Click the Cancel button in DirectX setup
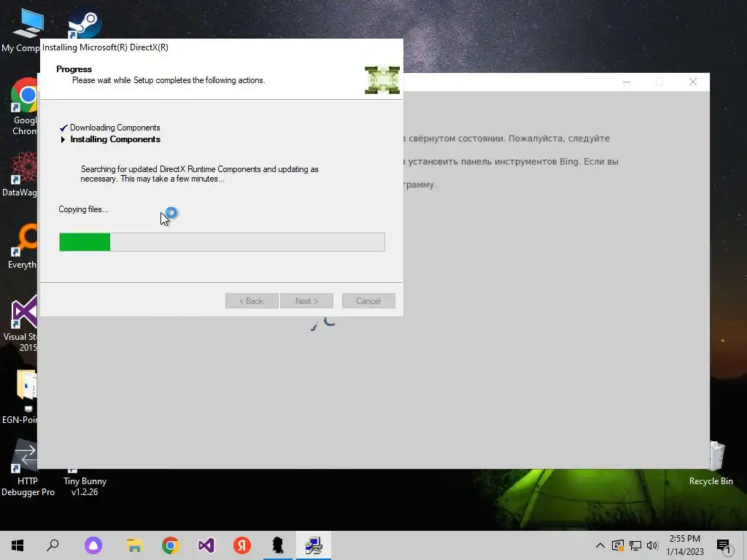 pyautogui.click(x=368, y=301)
